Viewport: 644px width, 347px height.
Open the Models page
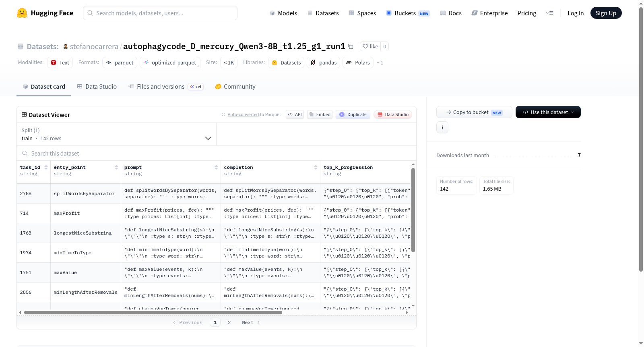(x=283, y=13)
